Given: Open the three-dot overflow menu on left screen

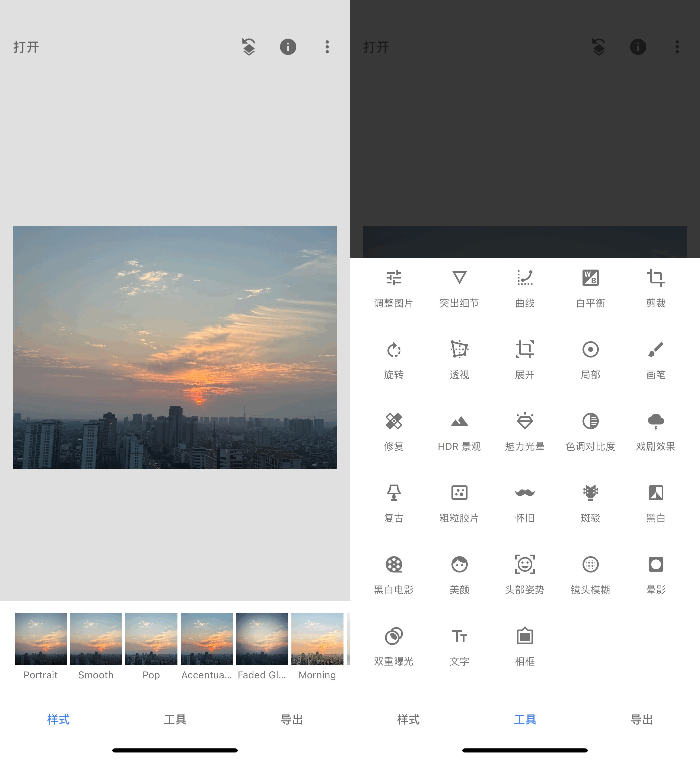Looking at the screenshot, I should 327,47.
